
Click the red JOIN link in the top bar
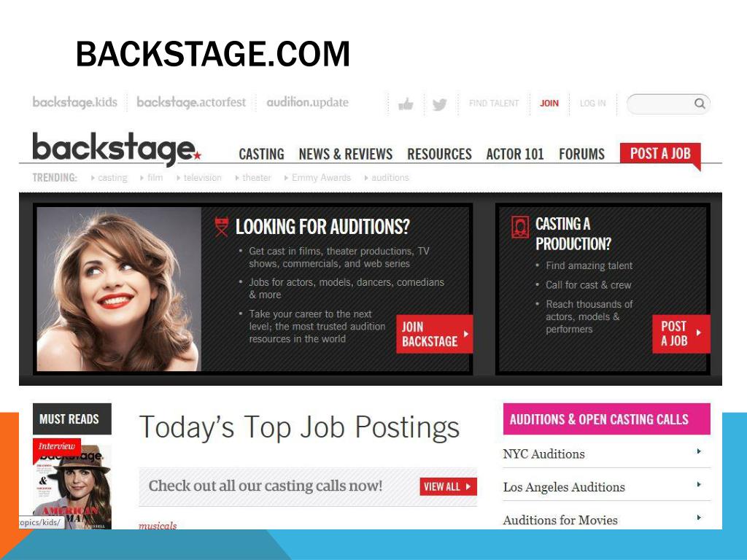(549, 103)
